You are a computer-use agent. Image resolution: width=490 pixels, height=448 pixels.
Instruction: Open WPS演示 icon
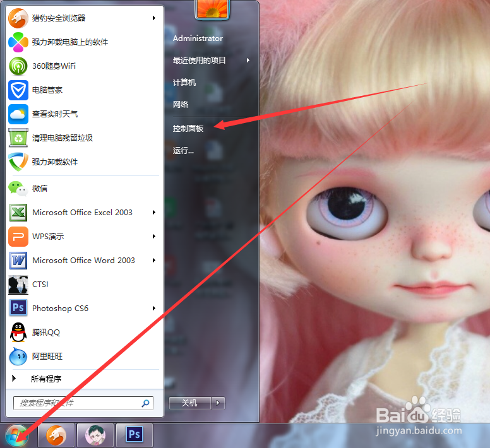pyautogui.click(x=18, y=237)
